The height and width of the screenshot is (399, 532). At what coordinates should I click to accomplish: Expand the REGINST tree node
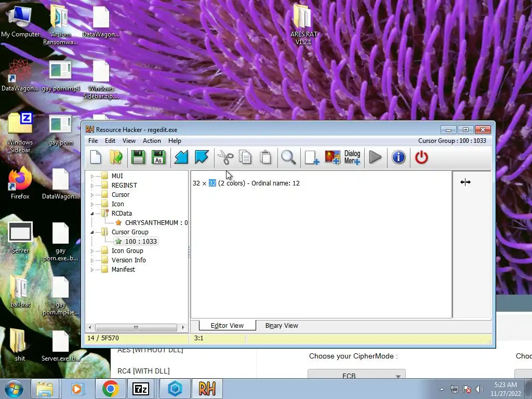[92, 186]
